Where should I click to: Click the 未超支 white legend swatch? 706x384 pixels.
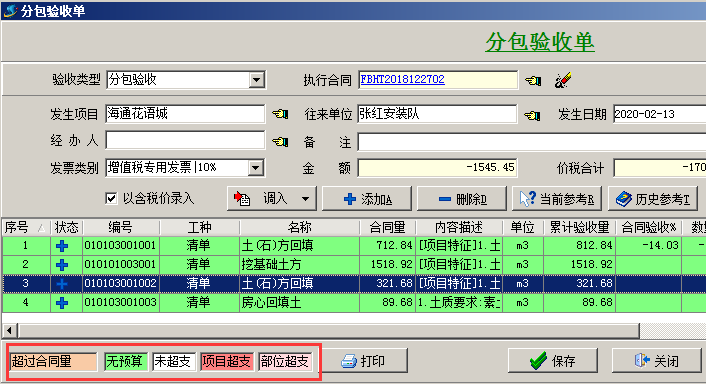point(174,361)
